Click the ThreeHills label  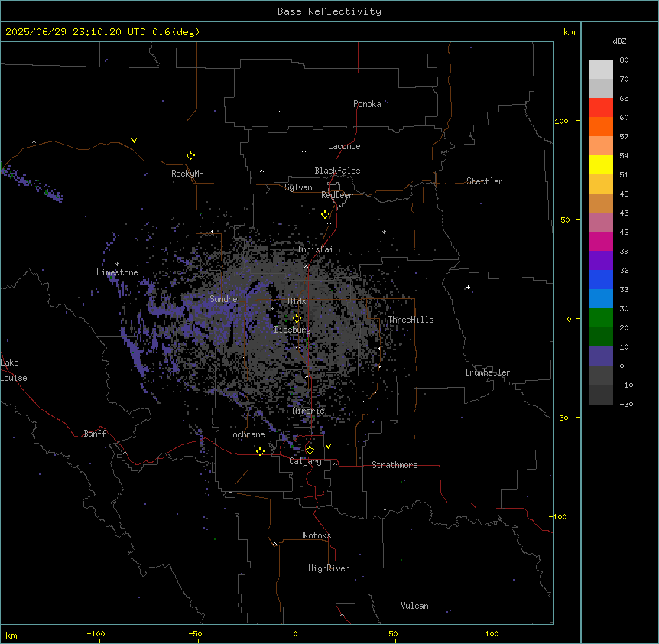[x=411, y=320]
